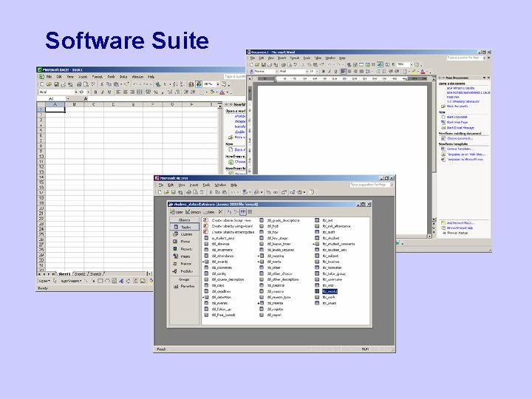
Task: Click Blank Document link in Word task pane
Action: pyautogui.click(x=457, y=117)
